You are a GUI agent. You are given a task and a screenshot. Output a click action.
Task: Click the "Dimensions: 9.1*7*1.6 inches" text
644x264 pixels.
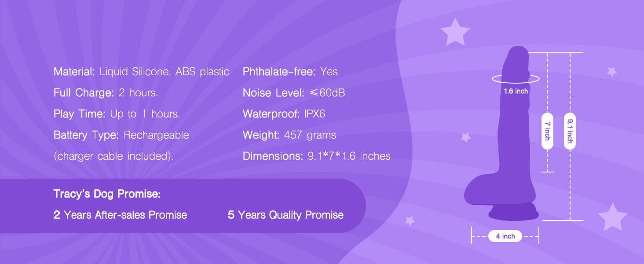pos(316,156)
